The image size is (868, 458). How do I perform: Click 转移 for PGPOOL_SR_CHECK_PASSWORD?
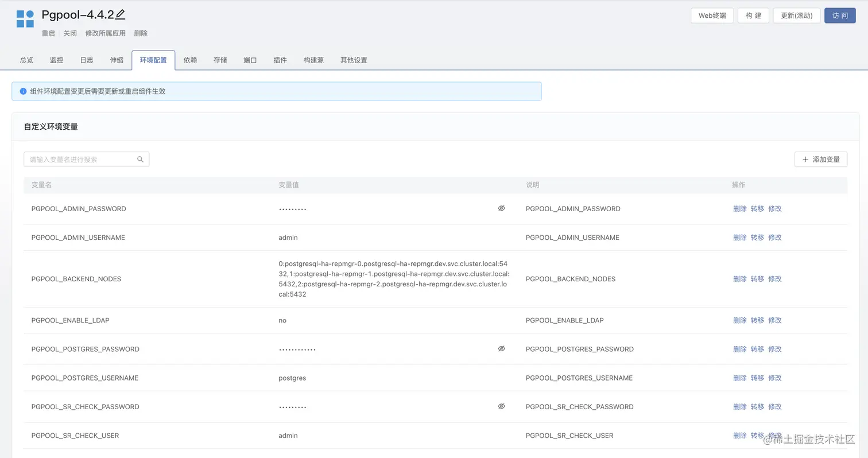point(757,406)
